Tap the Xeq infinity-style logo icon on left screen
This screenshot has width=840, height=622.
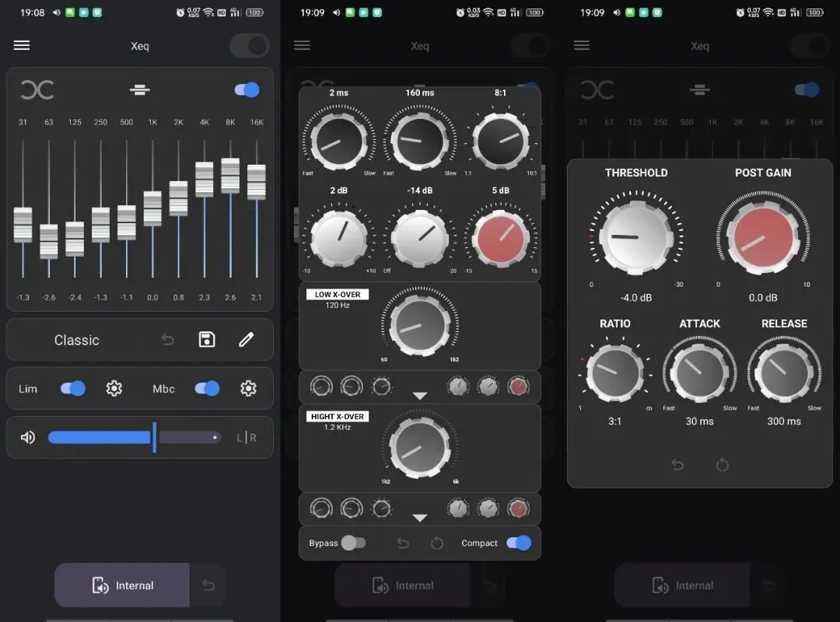(x=37, y=90)
